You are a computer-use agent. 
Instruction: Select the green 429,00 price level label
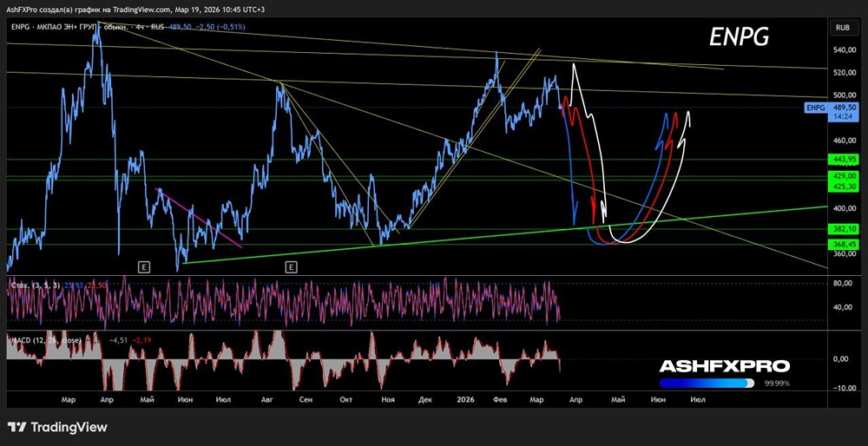click(844, 176)
